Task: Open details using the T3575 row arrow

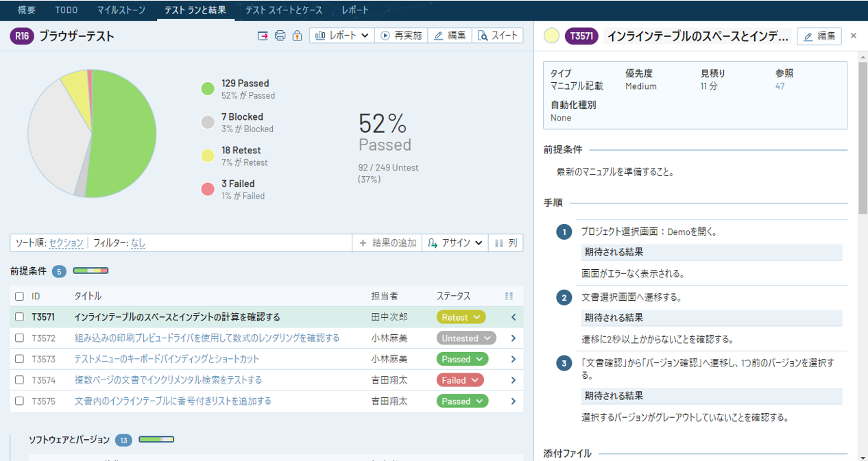Action: pos(513,401)
